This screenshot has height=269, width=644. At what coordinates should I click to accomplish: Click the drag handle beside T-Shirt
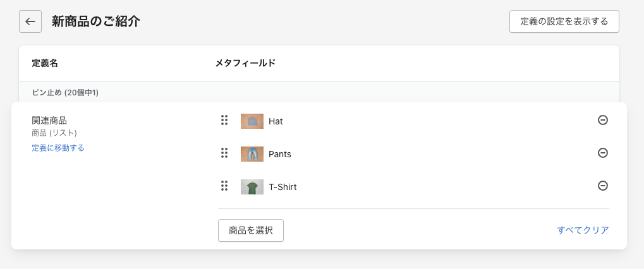coord(224,186)
